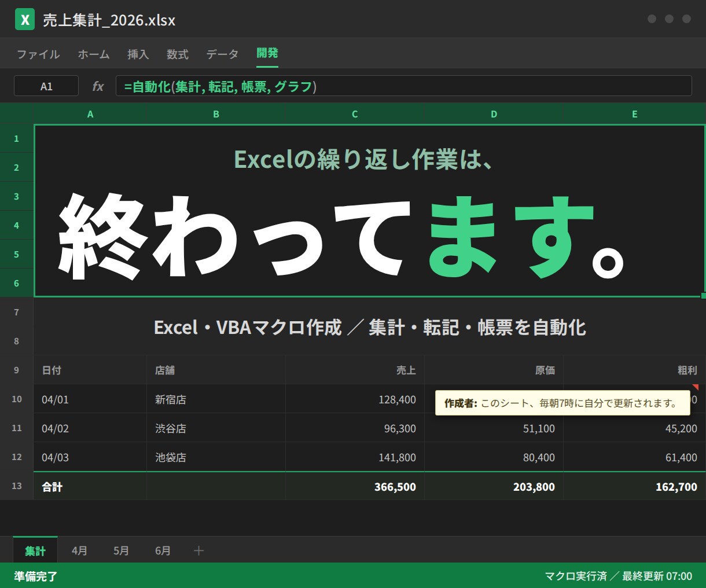
Task: Add a new sheet with plus icon
Action: click(x=198, y=551)
